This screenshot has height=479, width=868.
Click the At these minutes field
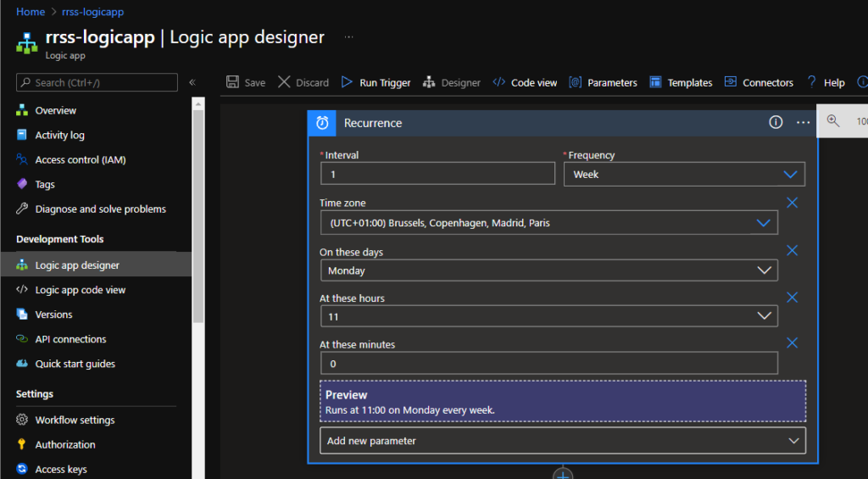tap(549, 363)
